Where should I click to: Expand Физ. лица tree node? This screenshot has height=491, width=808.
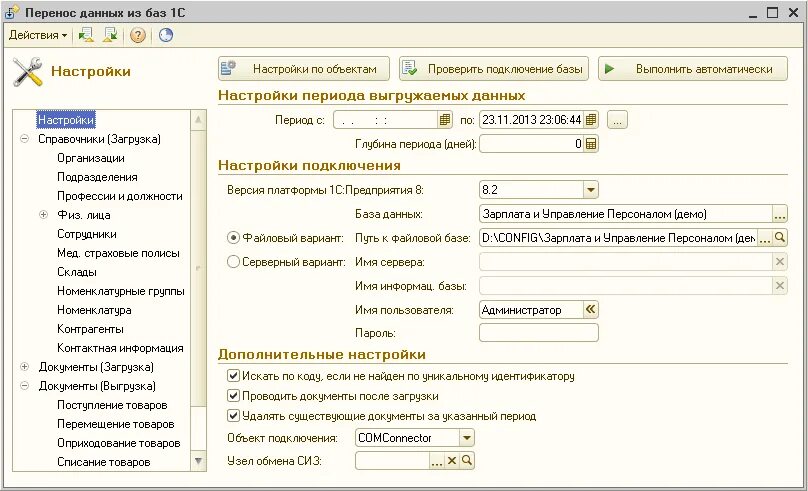tap(43, 214)
